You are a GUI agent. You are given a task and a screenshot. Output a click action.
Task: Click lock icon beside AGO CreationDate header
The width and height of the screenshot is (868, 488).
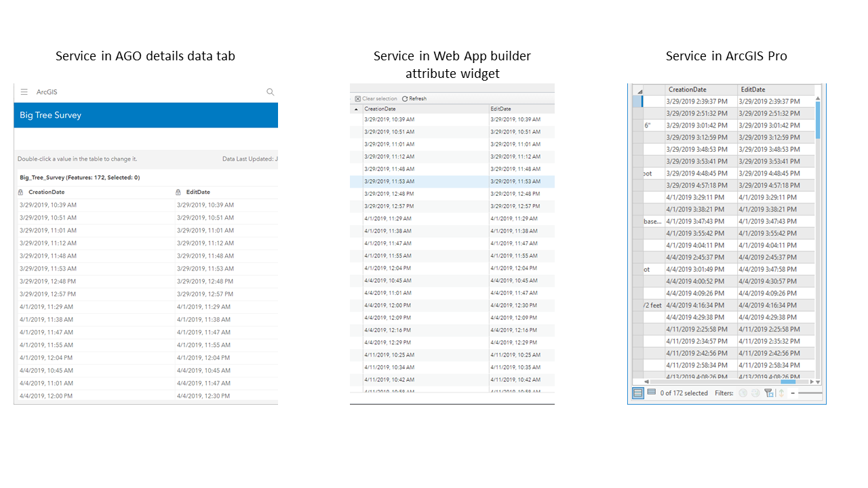point(21,192)
